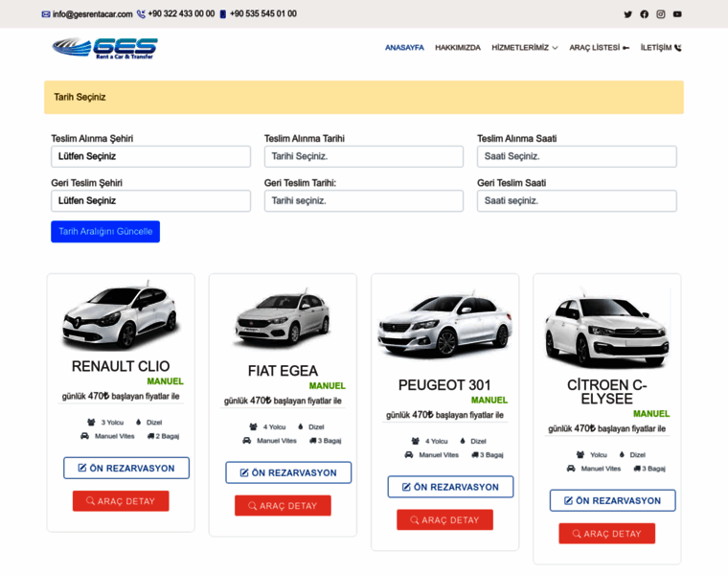Viewport: 728px width, 575px height.
Task: Click the Citroen C-Elysee car image
Action: point(606,329)
